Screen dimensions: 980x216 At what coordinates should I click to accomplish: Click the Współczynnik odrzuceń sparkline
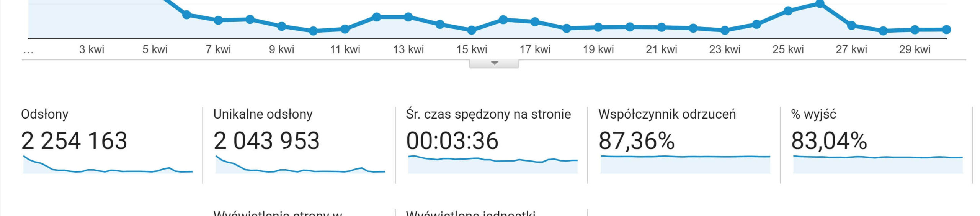click(685, 164)
